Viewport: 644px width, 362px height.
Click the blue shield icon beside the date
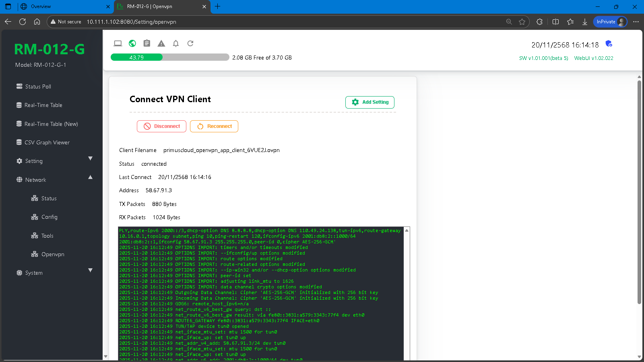[609, 44]
